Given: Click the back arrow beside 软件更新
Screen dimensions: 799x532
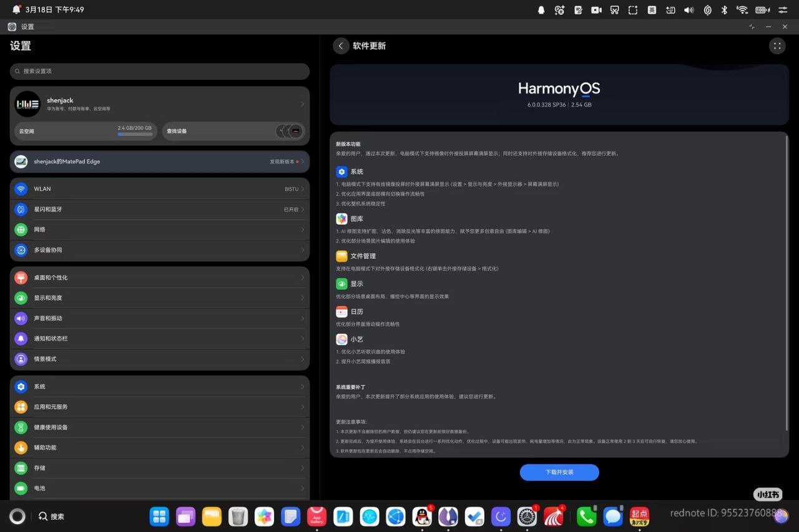Looking at the screenshot, I should click(341, 46).
